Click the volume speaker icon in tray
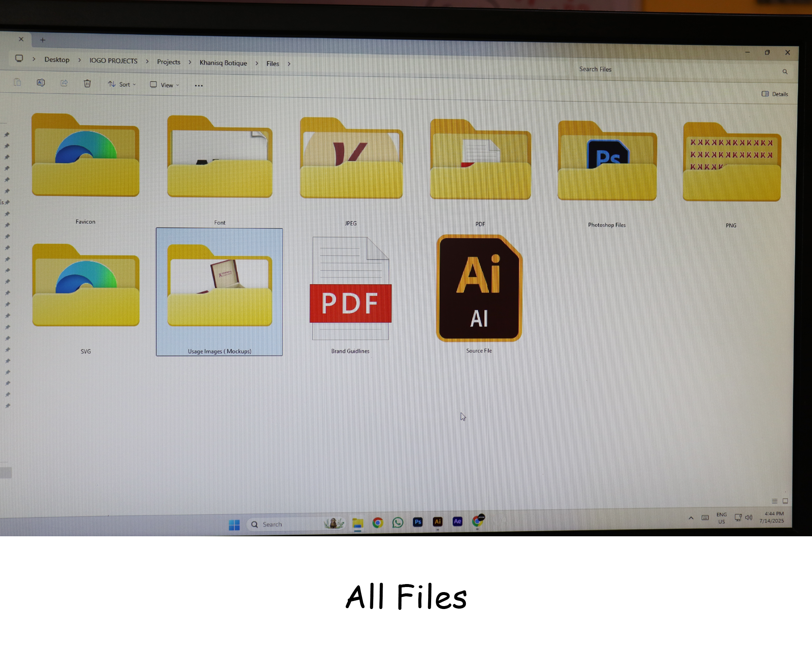The height and width of the screenshot is (653, 812). [749, 517]
